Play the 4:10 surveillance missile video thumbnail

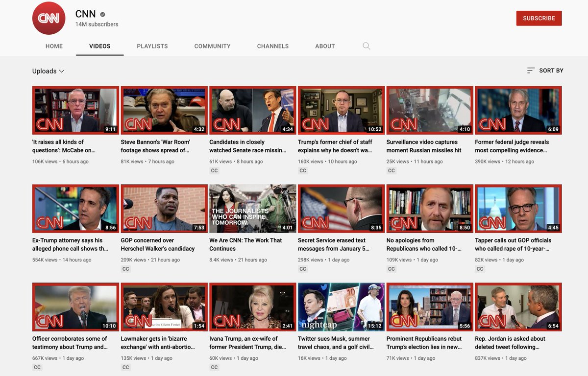pos(430,110)
